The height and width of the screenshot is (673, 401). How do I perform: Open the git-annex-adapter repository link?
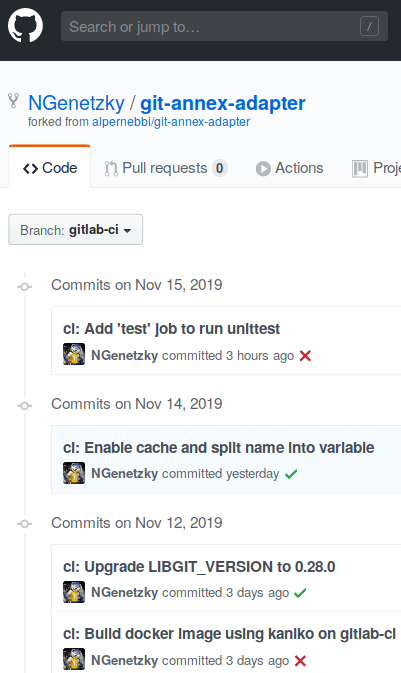[x=223, y=103]
